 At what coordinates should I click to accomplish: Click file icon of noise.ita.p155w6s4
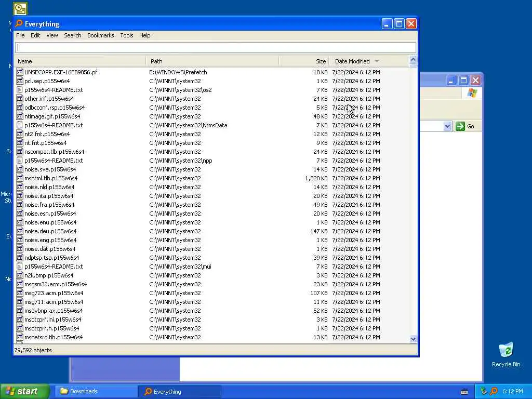coord(20,195)
